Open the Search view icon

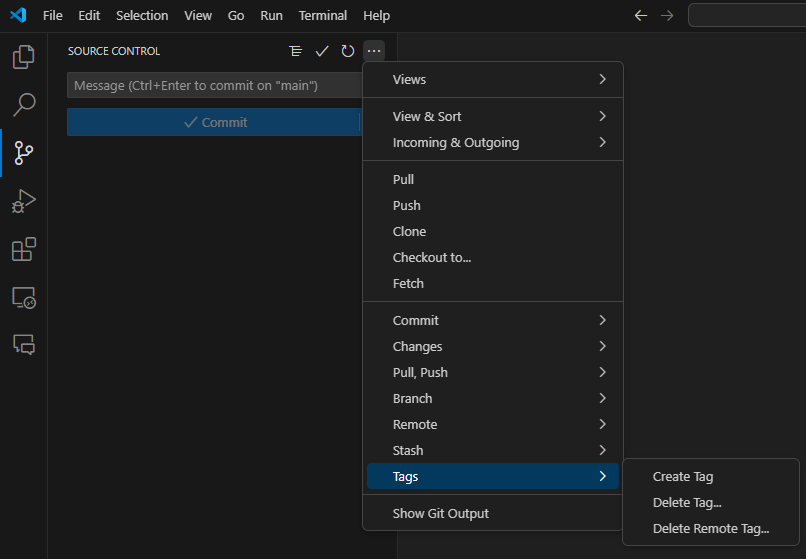point(23,104)
